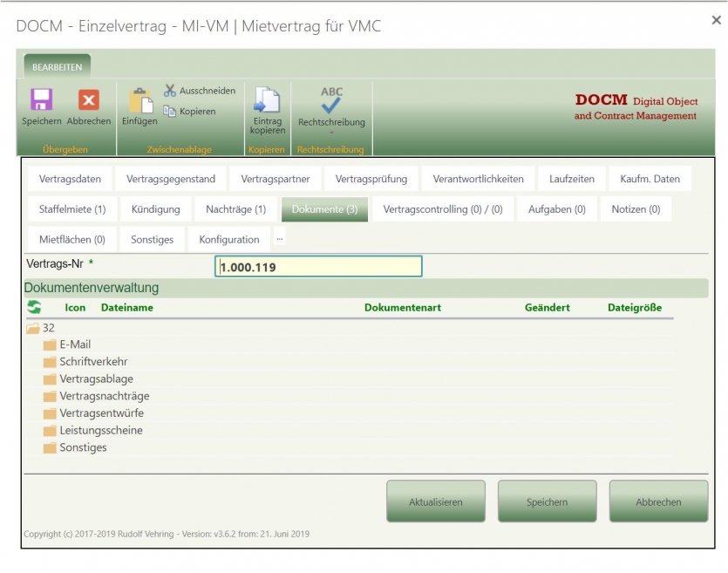The width and height of the screenshot is (728, 573).
Task: Select the Vertragsnachträge tree row text
Action: point(105,396)
